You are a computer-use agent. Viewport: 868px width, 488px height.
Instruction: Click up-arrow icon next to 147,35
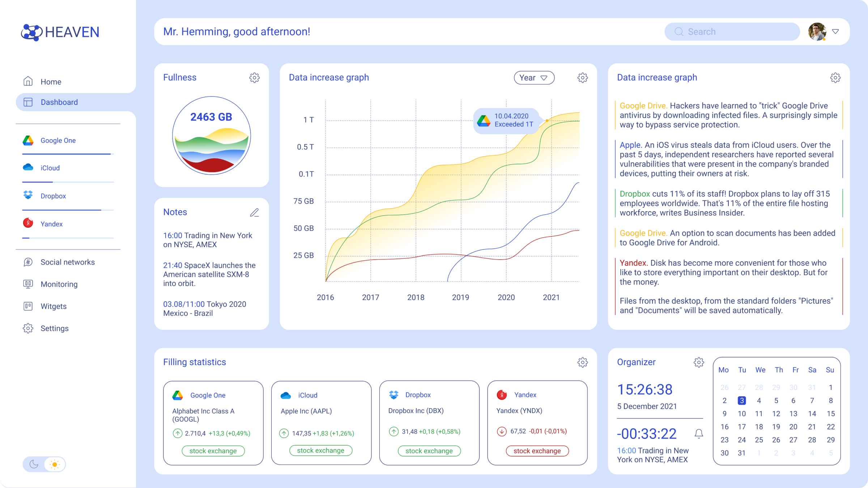(284, 433)
